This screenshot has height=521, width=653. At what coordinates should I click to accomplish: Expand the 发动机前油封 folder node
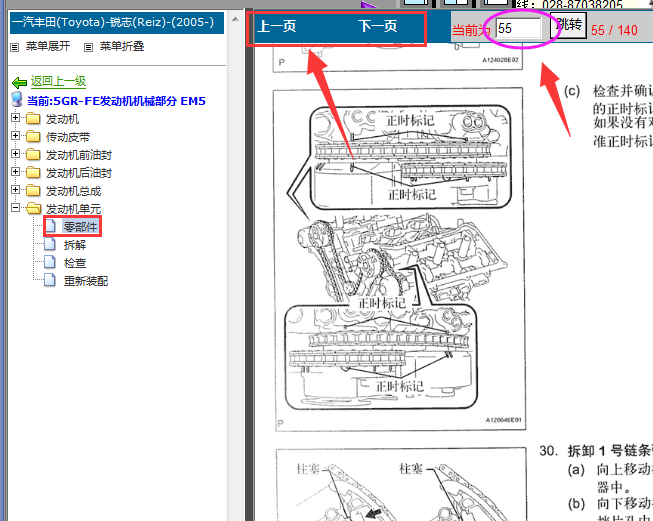(x=15, y=154)
